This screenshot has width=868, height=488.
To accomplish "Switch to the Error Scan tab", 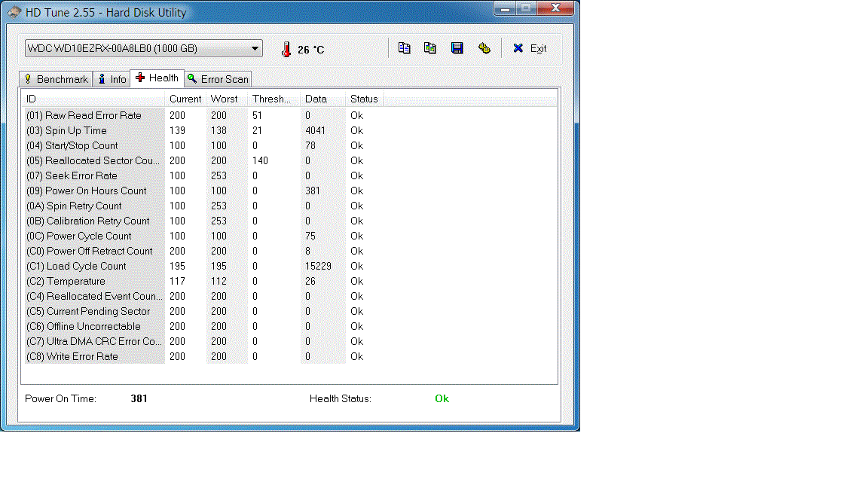I will coord(218,79).
